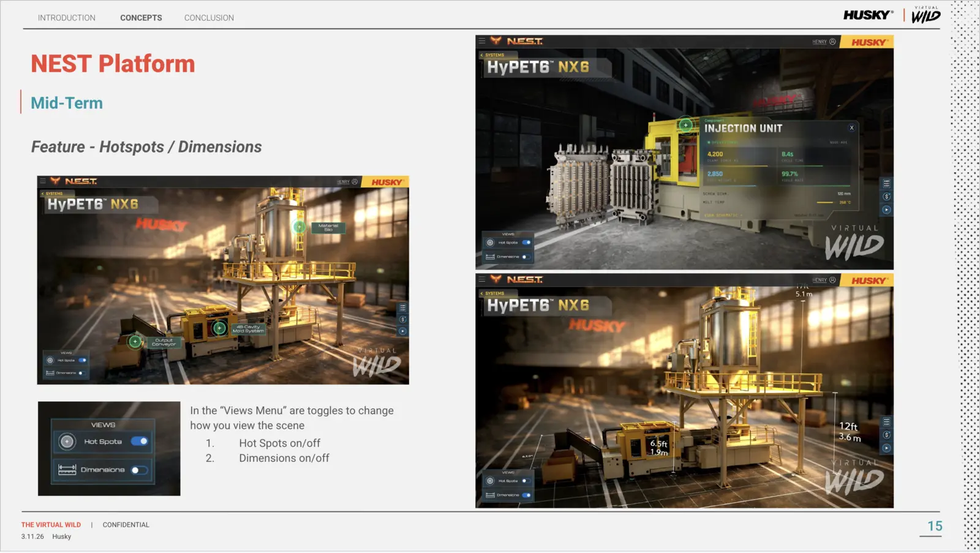Click the progress bar under the 99.7% value
This screenshot has height=553, width=980.
click(x=815, y=185)
